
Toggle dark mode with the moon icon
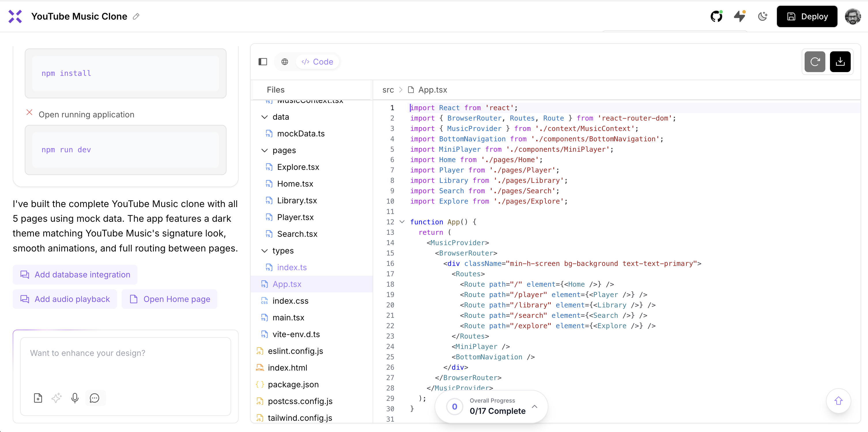click(x=763, y=16)
